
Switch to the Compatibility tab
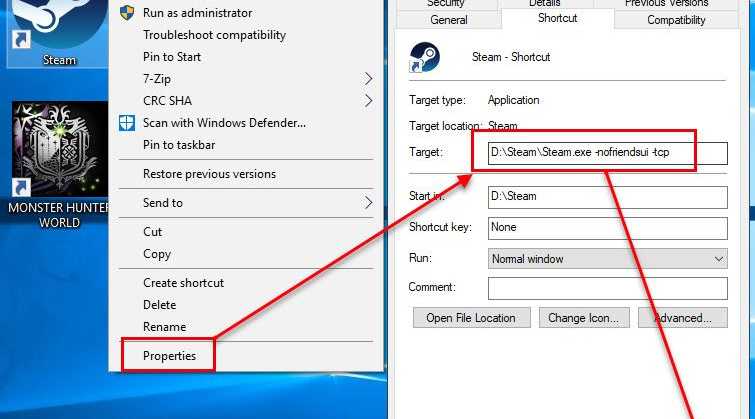click(676, 20)
